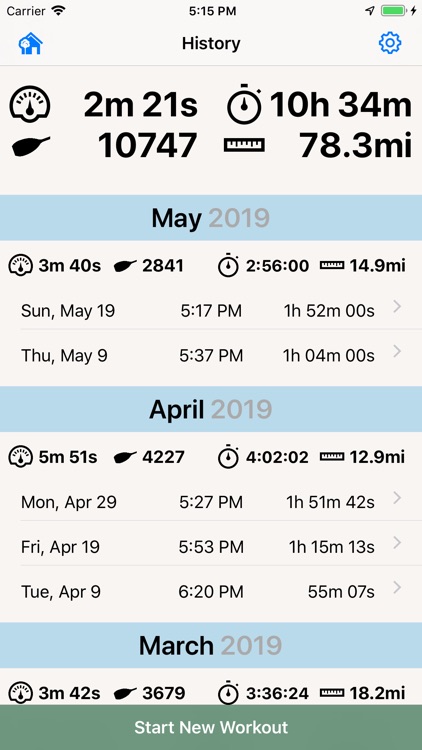Open settings with the gear icon
The height and width of the screenshot is (750, 422).
coord(390,43)
